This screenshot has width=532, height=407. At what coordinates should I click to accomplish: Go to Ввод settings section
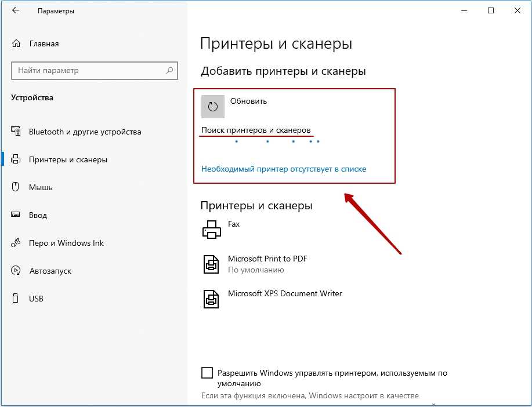coord(38,215)
